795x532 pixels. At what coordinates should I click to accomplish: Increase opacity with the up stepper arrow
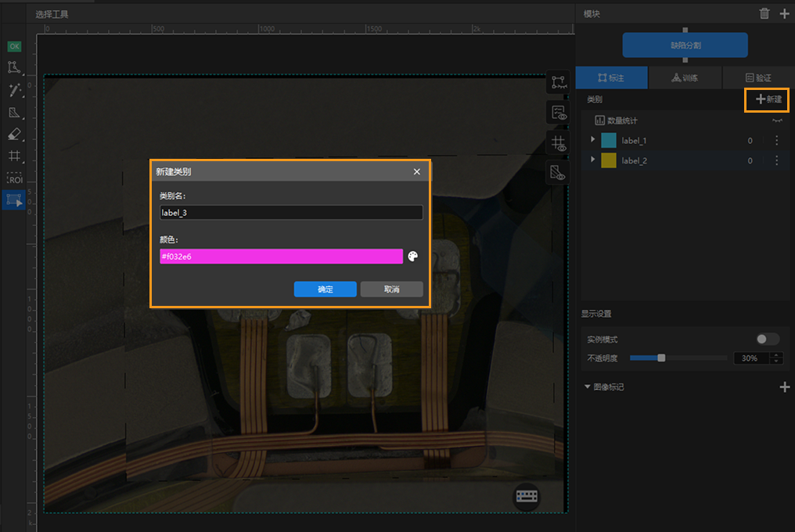tap(777, 355)
